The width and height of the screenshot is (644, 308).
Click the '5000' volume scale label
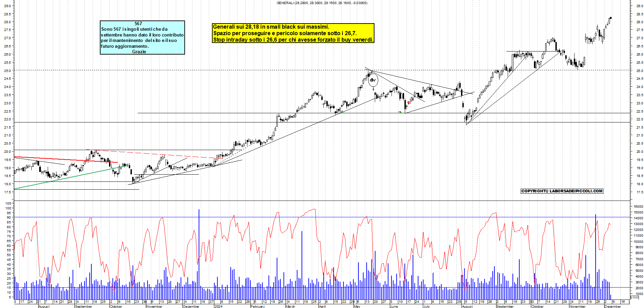[x=639, y=270]
